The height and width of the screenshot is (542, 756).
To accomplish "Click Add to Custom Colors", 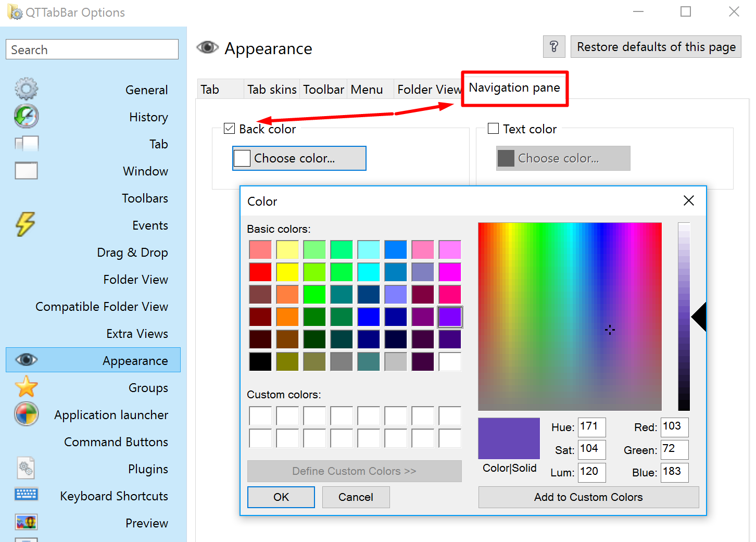I will (x=588, y=497).
